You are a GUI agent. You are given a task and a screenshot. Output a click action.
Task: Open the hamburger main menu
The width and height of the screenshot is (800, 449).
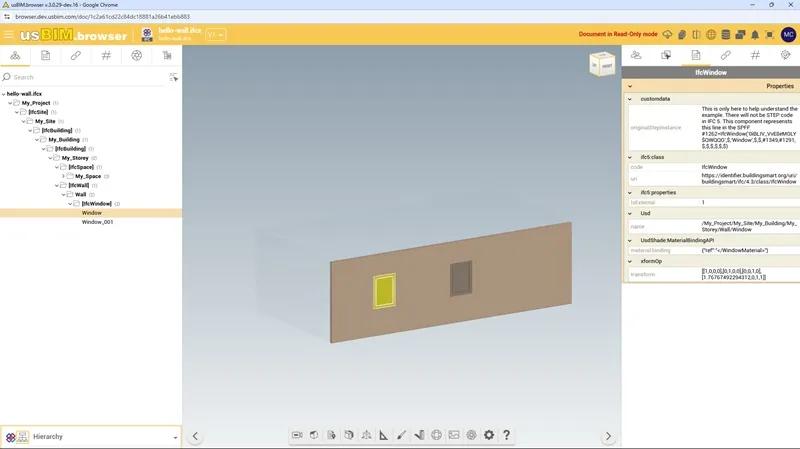click(9, 35)
